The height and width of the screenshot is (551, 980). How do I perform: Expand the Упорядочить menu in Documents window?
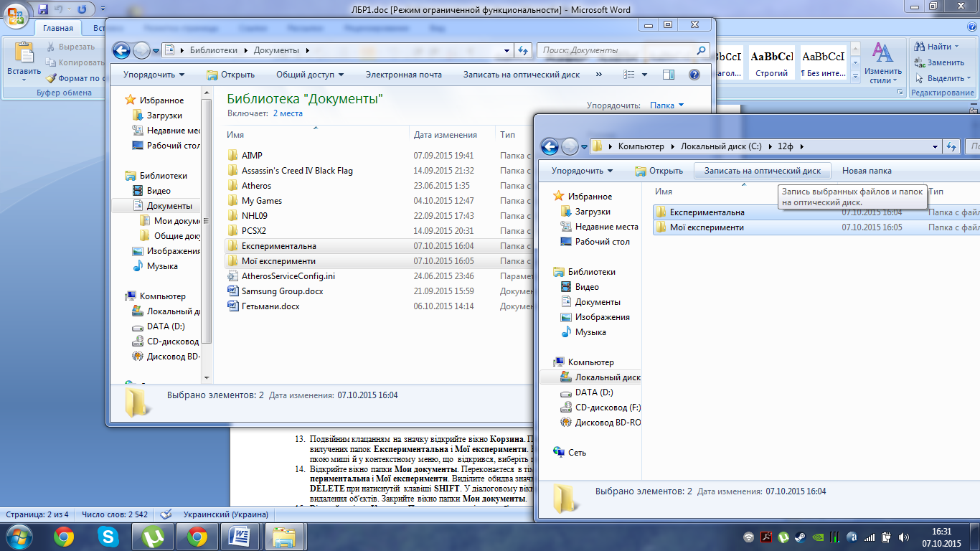154,75
